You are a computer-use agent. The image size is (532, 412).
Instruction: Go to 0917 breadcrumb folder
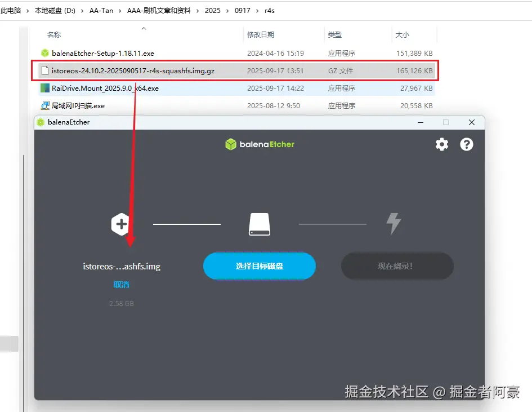point(243,11)
